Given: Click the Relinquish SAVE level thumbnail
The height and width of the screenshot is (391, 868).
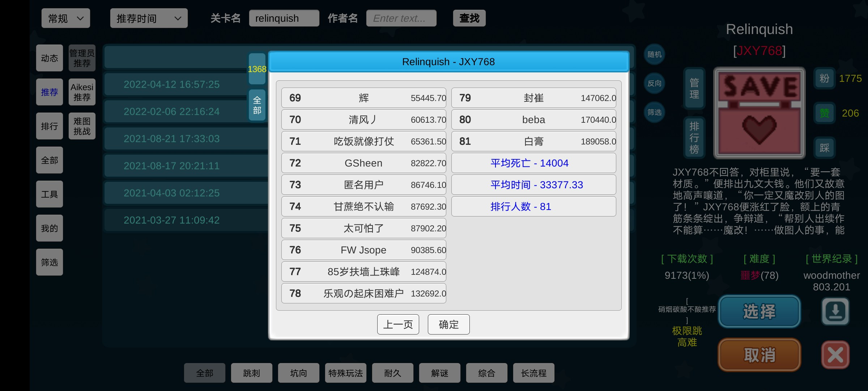Looking at the screenshot, I should point(759,113).
